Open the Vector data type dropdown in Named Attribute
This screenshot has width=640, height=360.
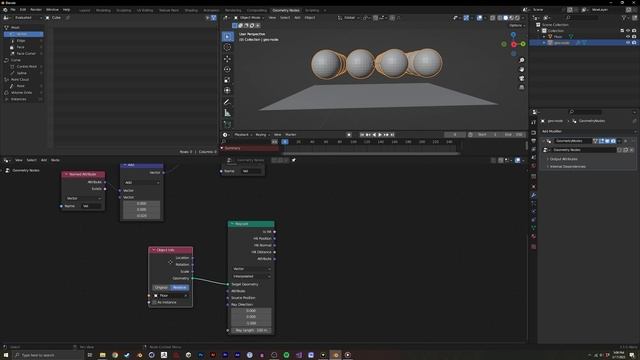pyautogui.click(x=83, y=198)
